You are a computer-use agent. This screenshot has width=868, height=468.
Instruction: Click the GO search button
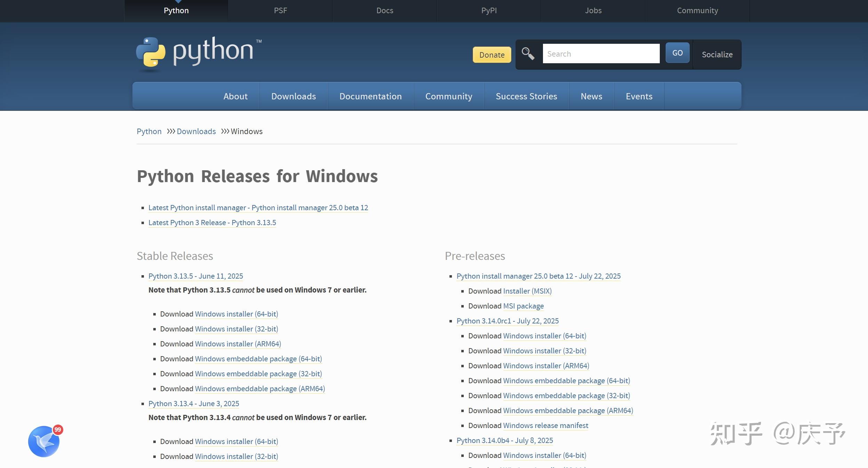pos(676,53)
